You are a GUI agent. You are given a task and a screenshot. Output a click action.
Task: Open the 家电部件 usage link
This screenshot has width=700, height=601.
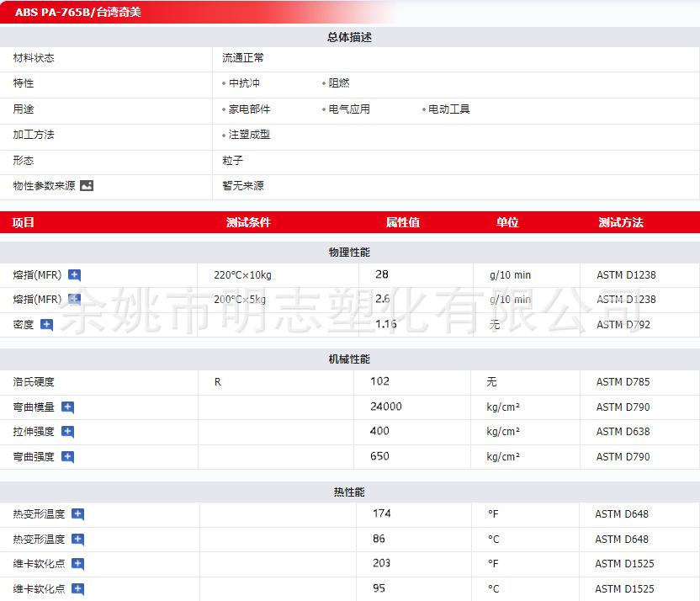(x=249, y=109)
